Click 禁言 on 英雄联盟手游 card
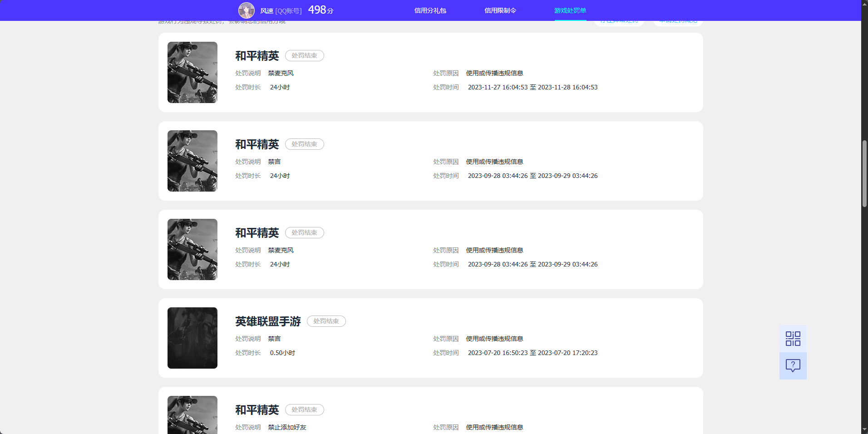868x434 pixels. point(274,339)
